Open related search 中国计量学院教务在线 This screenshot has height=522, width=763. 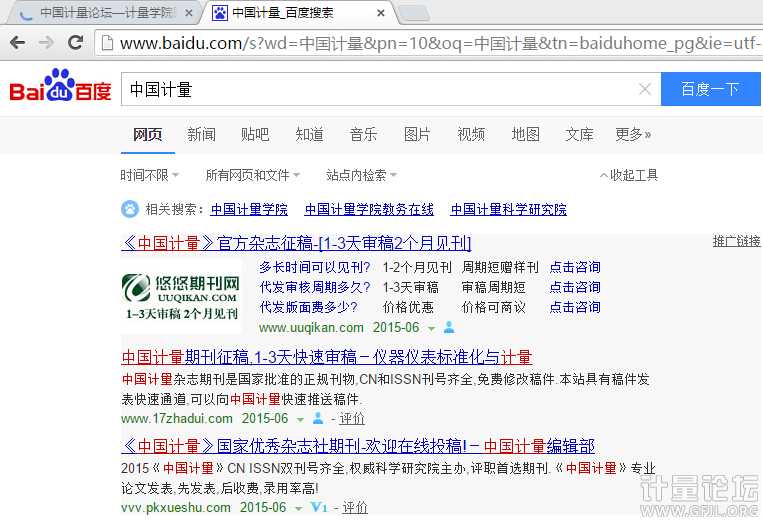(369, 210)
